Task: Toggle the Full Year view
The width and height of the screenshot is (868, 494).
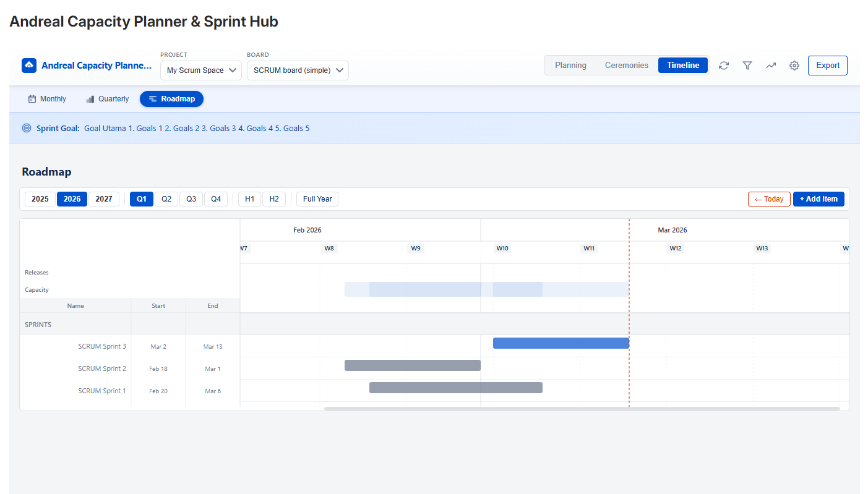Action: tap(317, 198)
